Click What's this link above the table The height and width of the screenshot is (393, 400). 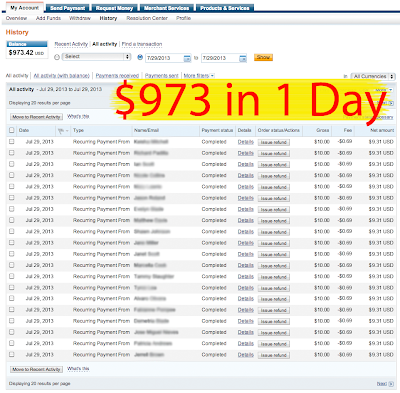78,116
